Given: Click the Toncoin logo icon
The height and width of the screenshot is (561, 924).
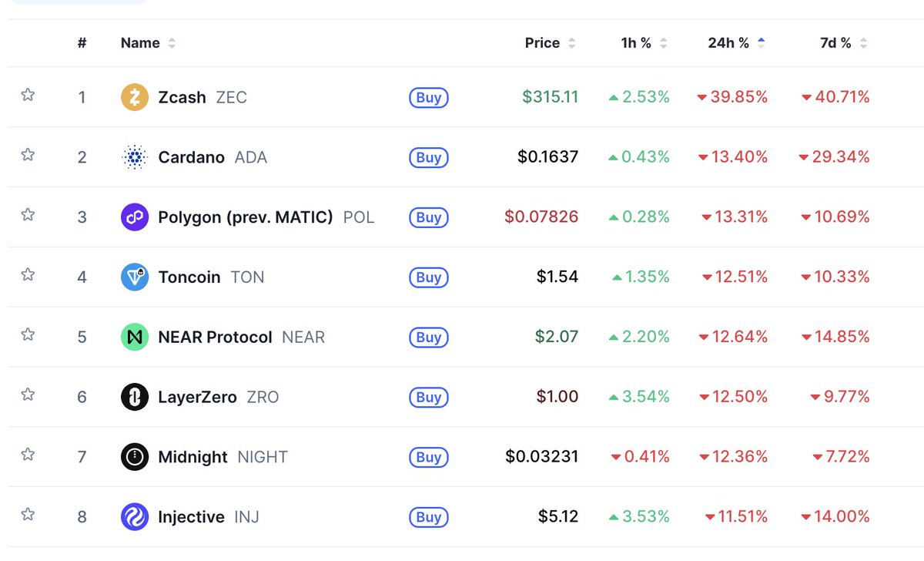Looking at the screenshot, I should coord(135,277).
